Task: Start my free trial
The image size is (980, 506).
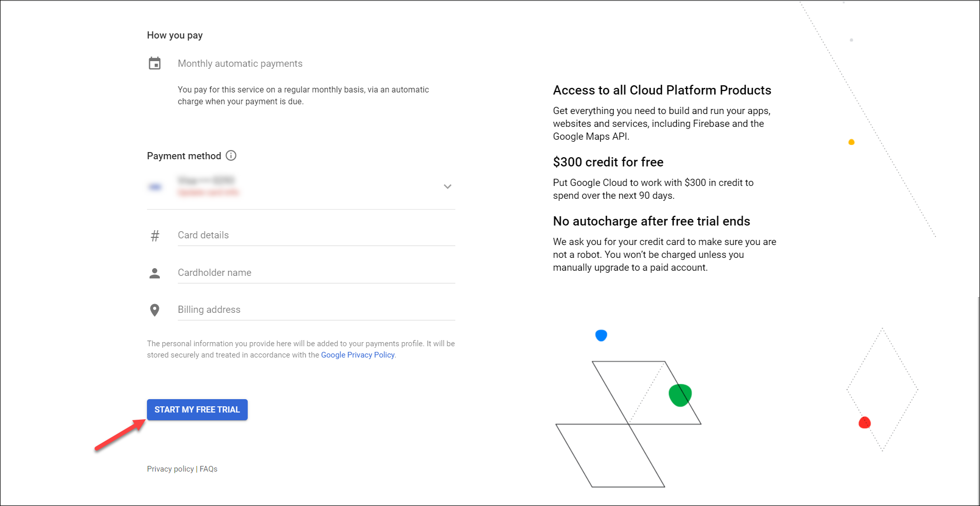Action: pos(197,409)
